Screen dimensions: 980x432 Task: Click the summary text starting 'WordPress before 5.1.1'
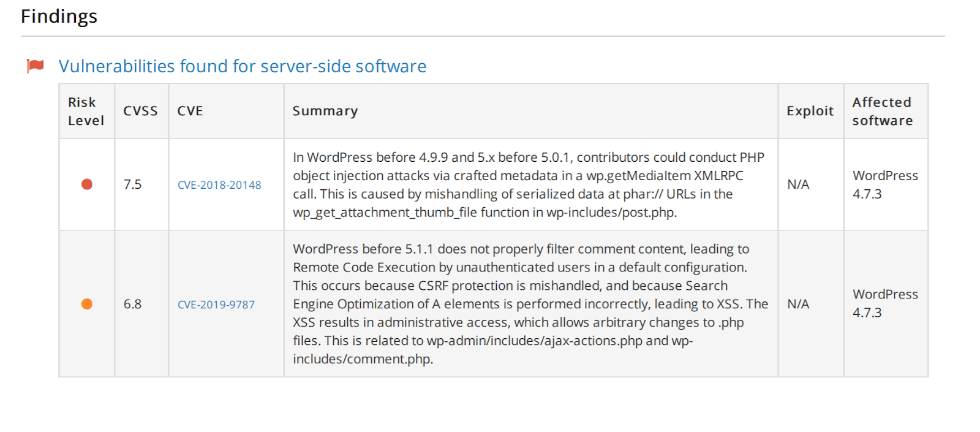tap(530, 304)
